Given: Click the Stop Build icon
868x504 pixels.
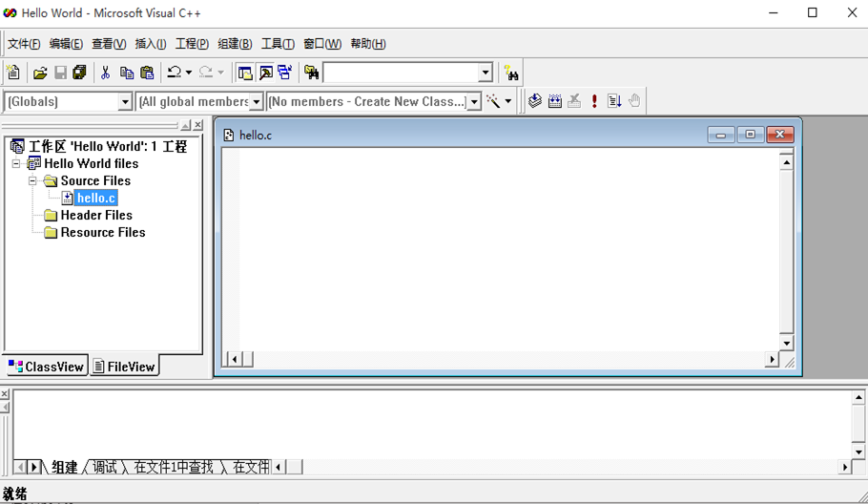Looking at the screenshot, I should coord(574,101).
